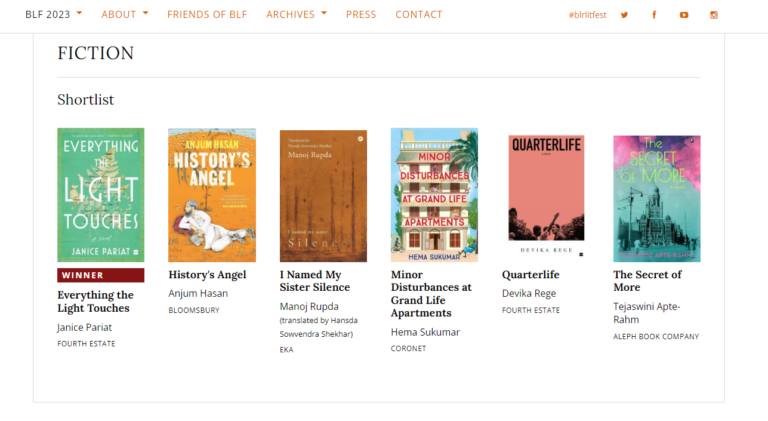768x421 pixels.
Task: Navigate to the Contact page
Action: coord(419,14)
